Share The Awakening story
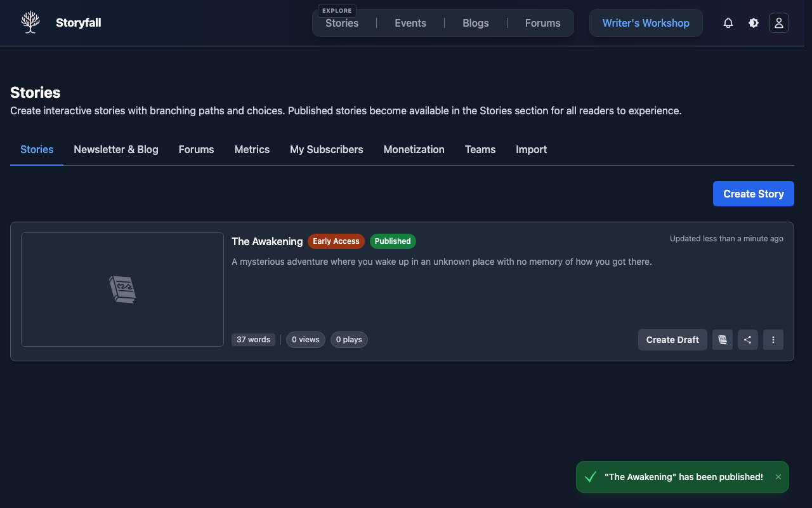 pos(748,340)
